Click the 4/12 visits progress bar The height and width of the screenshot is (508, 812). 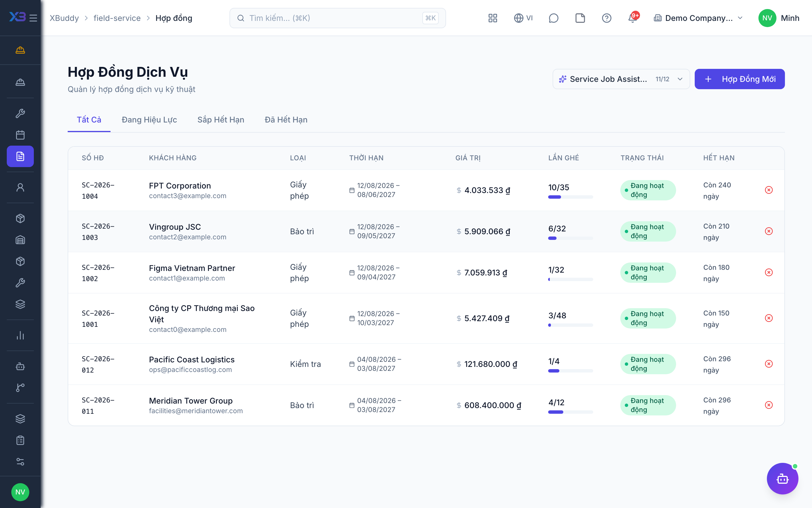(570, 412)
